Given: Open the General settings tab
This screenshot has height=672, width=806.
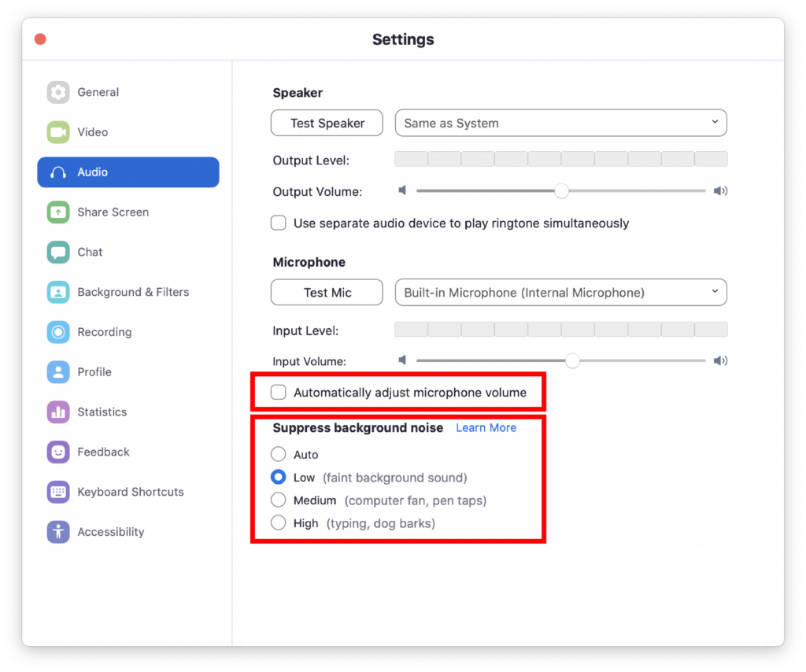Looking at the screenshot, I should pyautogui.click(x=98, y=93).
